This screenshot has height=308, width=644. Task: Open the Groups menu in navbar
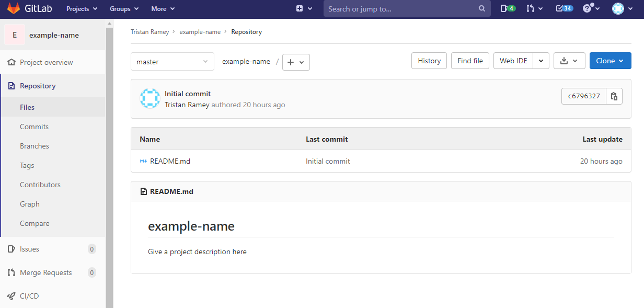point(124,9)
